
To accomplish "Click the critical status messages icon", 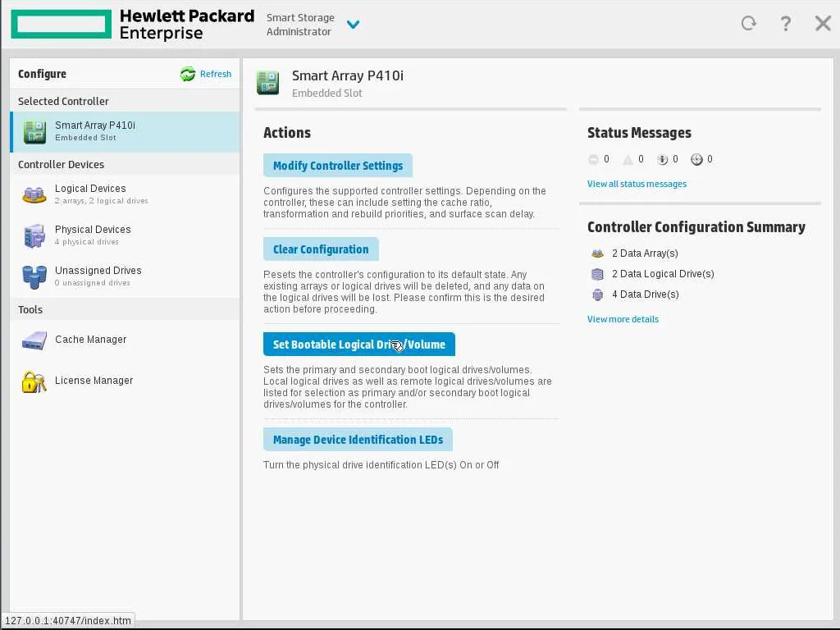I will point(593,159).
